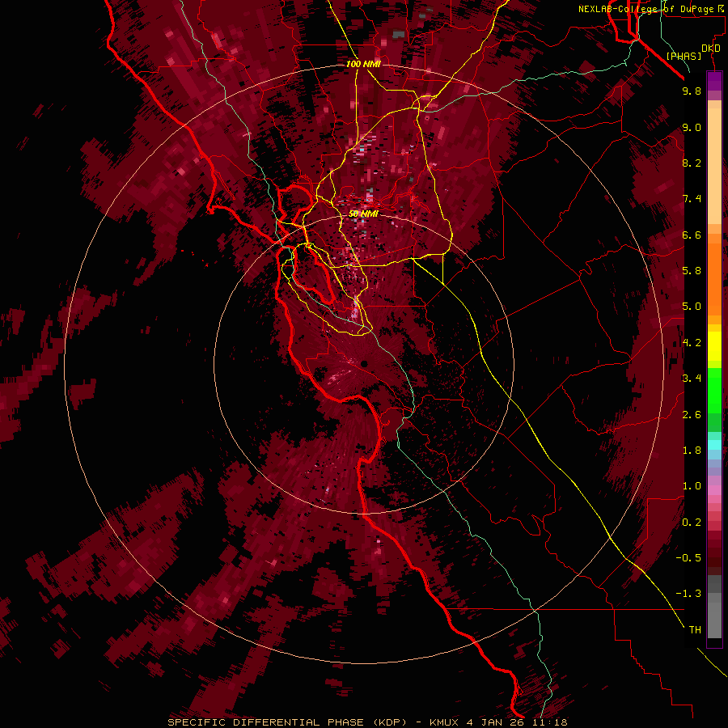Click the TH threshold label on legend
Screen dimensions: 728x728
click(x=695, y=630)
